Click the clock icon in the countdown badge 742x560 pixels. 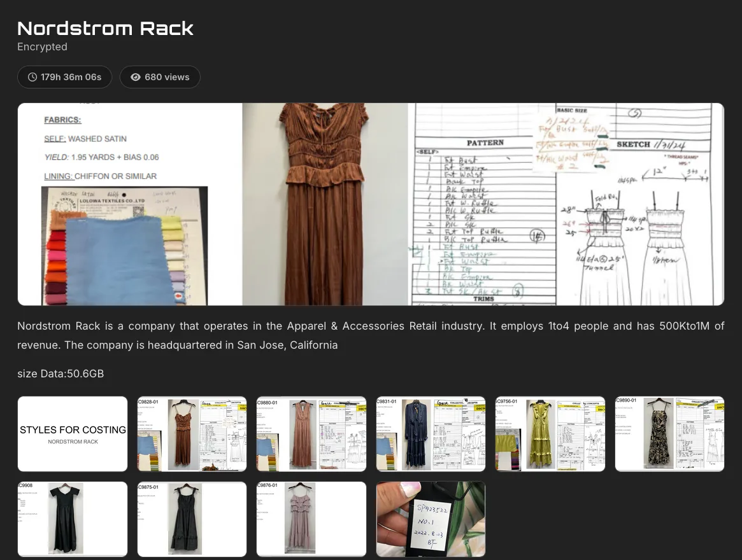(x=32, y=77)
